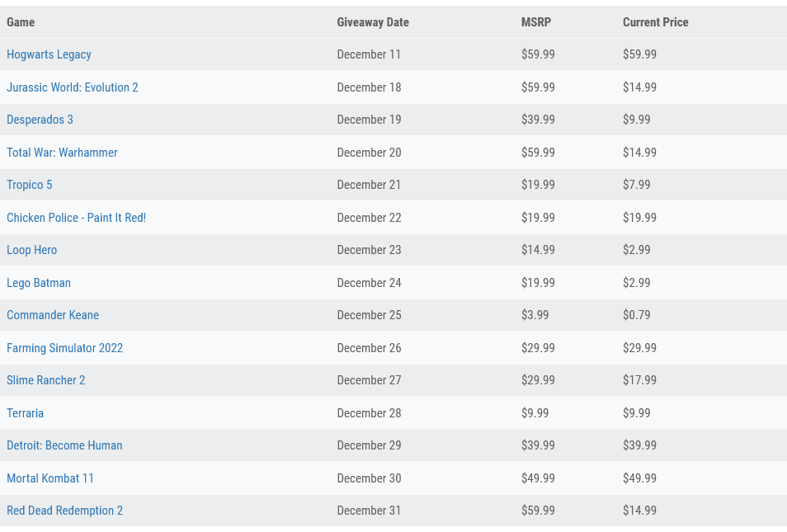Open the Hogwarts Legacy game page

point(49,54)
